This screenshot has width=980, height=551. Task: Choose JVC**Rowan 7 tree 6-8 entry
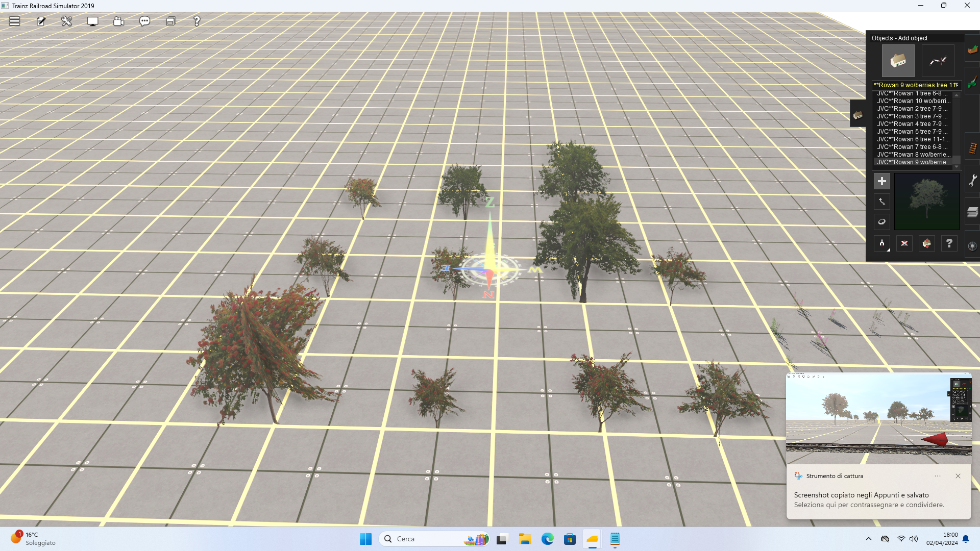912,147
